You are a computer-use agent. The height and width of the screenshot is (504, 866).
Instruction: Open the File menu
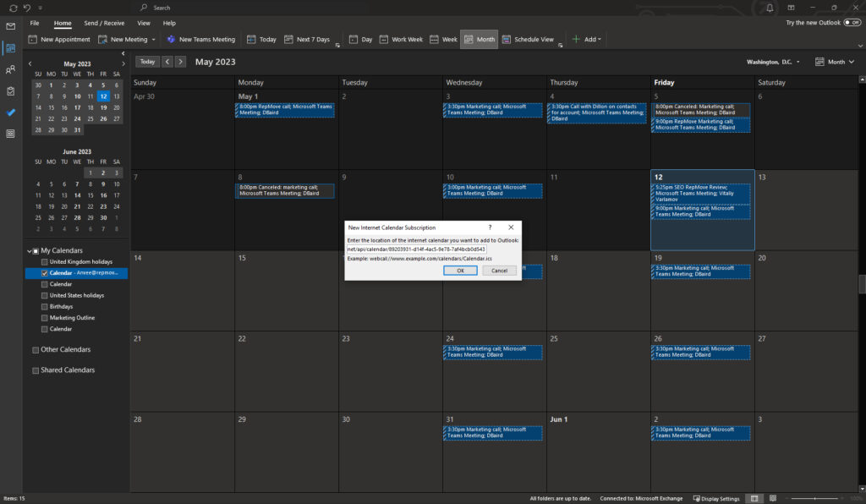point(35,23)
